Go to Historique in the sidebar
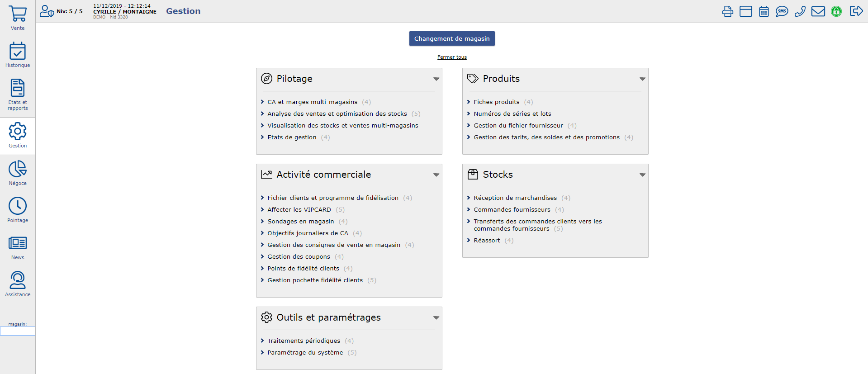 18,55
